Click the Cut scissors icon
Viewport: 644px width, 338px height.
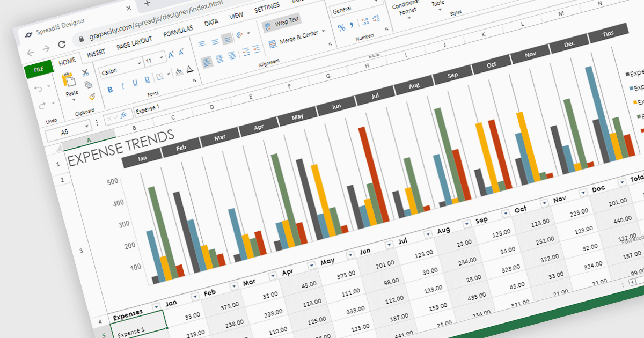point(85,72)
